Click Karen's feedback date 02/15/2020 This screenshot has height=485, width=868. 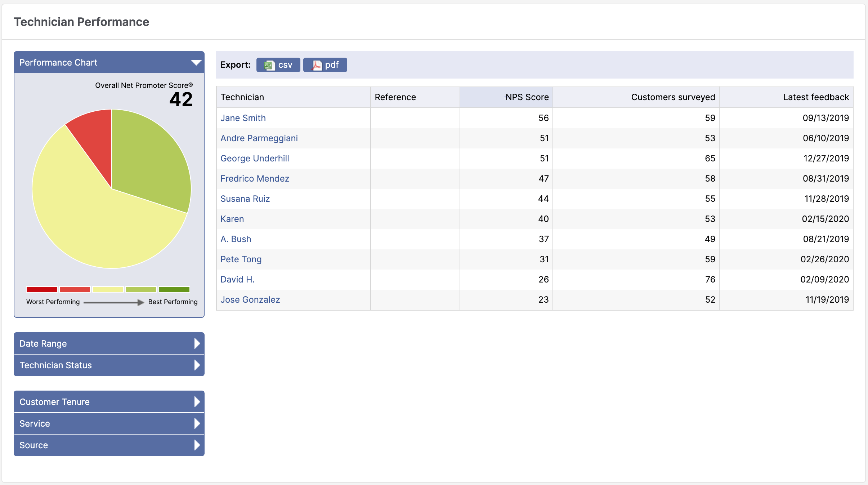pos(826,219)
